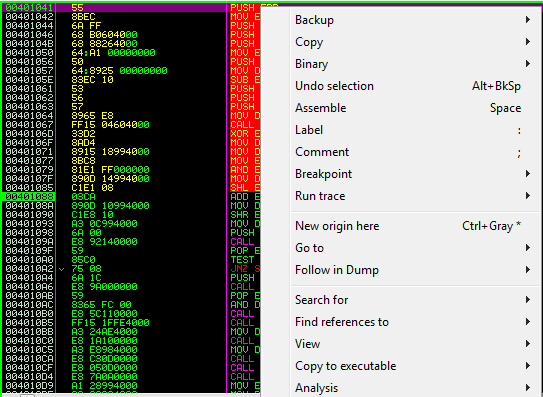The height and width of the screenshot is (397, 543).
Task: Open Copy to executable submenu
Action: tap(414, 366)
